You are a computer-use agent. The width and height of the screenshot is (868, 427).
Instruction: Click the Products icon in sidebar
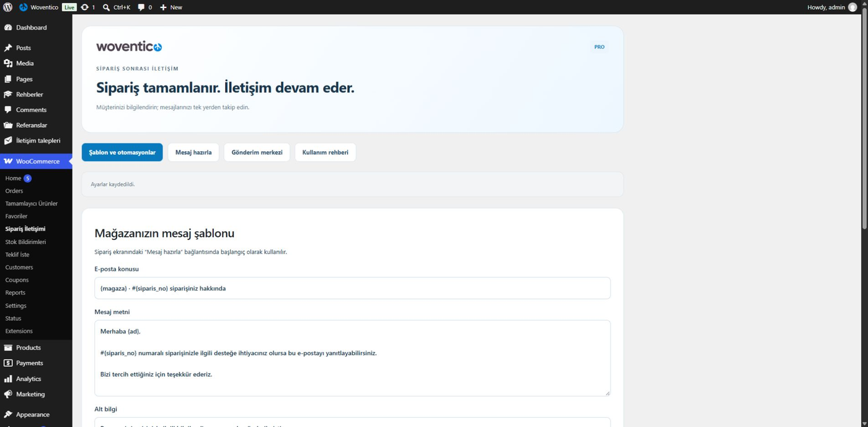point(8,348)
